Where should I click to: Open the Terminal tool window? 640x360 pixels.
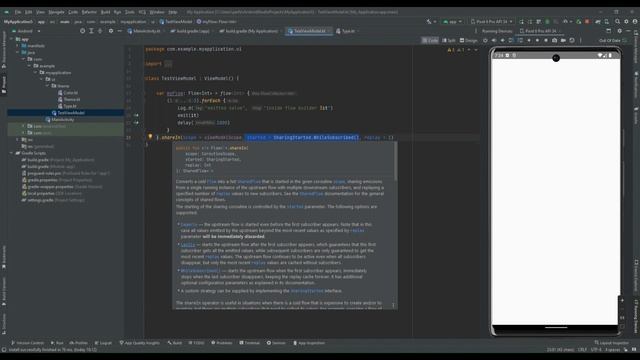[x=249, y=343]
